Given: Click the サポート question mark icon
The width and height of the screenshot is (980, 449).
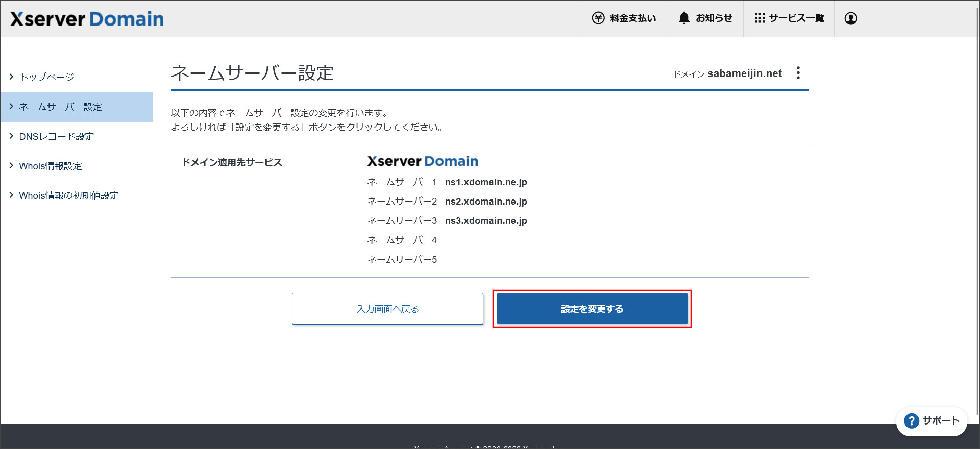Looking at the screenshot, I should (911, 421).
